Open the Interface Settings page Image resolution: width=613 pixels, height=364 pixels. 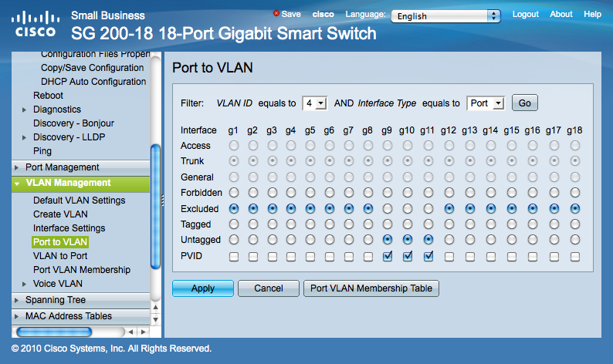tap(69, 228)
